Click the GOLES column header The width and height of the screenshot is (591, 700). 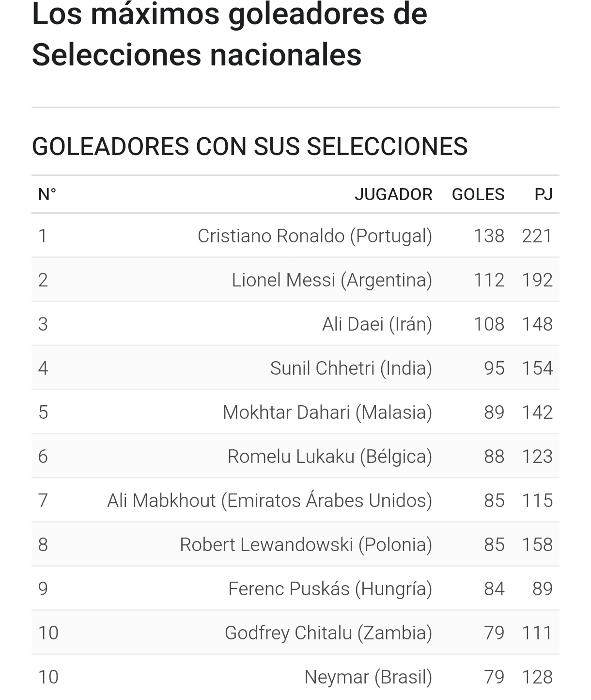click(x=478, y=194)
